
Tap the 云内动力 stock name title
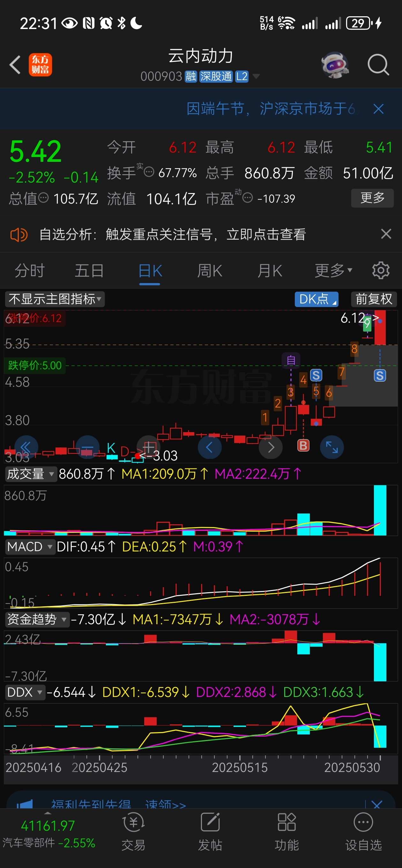coord(200,56)
